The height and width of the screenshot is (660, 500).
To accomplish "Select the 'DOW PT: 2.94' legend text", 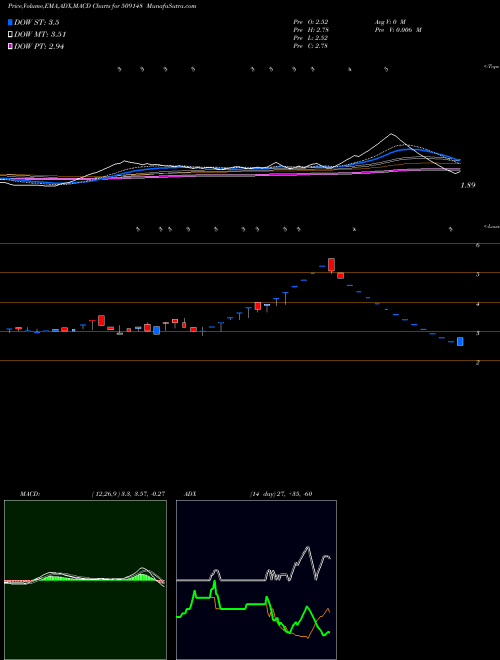I will coord(39,47).
